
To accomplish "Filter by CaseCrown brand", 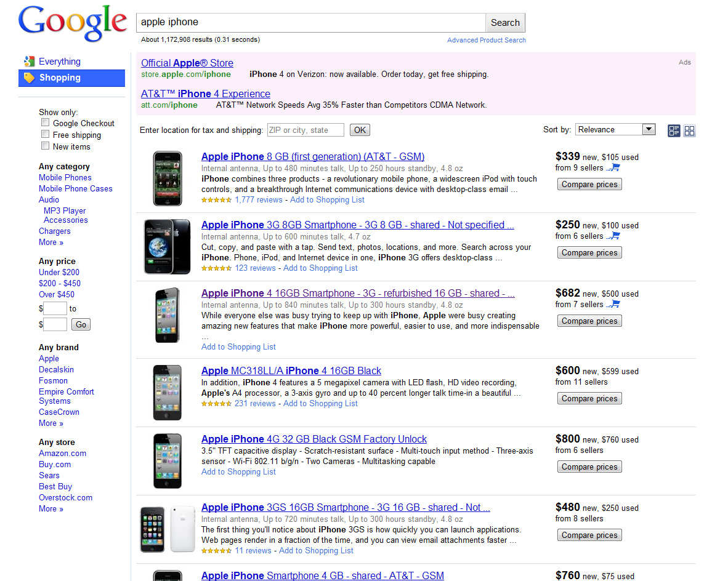I will [x=59, y=412].
